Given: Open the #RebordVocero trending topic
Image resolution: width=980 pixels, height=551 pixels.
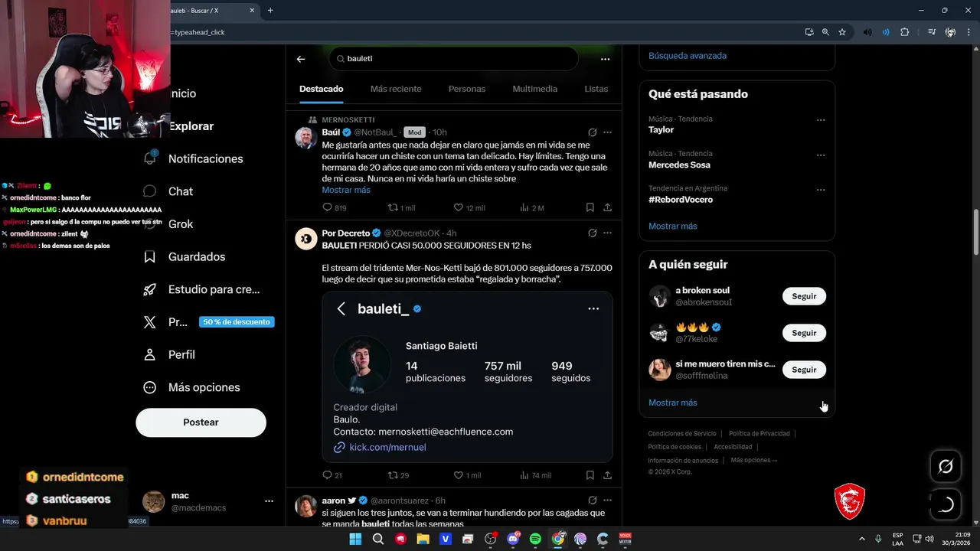Looking at the screenshot, I should pyautogui.click(x=681, y=200).
